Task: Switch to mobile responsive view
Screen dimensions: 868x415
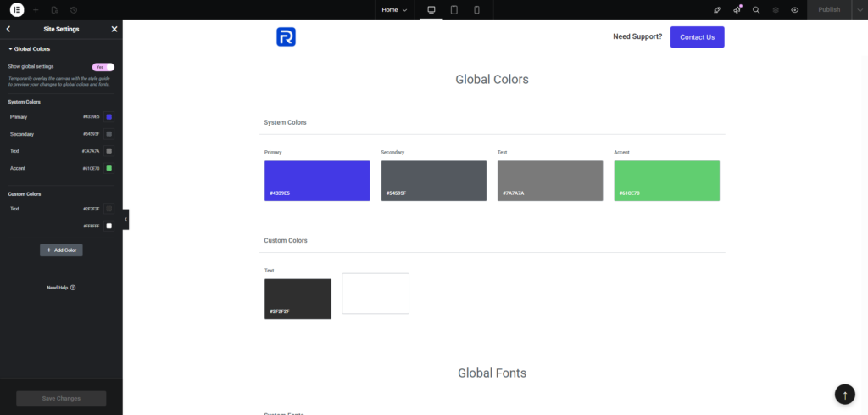Action: [x=476, y=10]
